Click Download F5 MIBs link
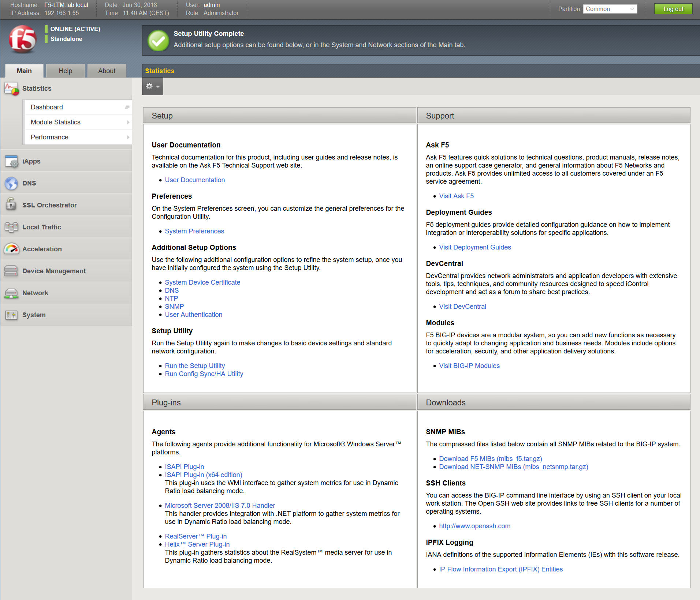Screen dimensions: 700x600 (491, 459)
